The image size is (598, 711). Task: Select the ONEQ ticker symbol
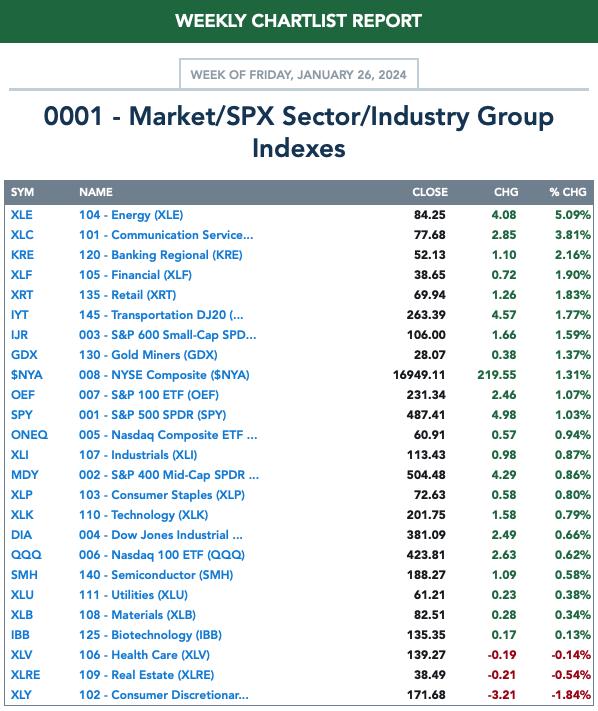pos(29,435)
